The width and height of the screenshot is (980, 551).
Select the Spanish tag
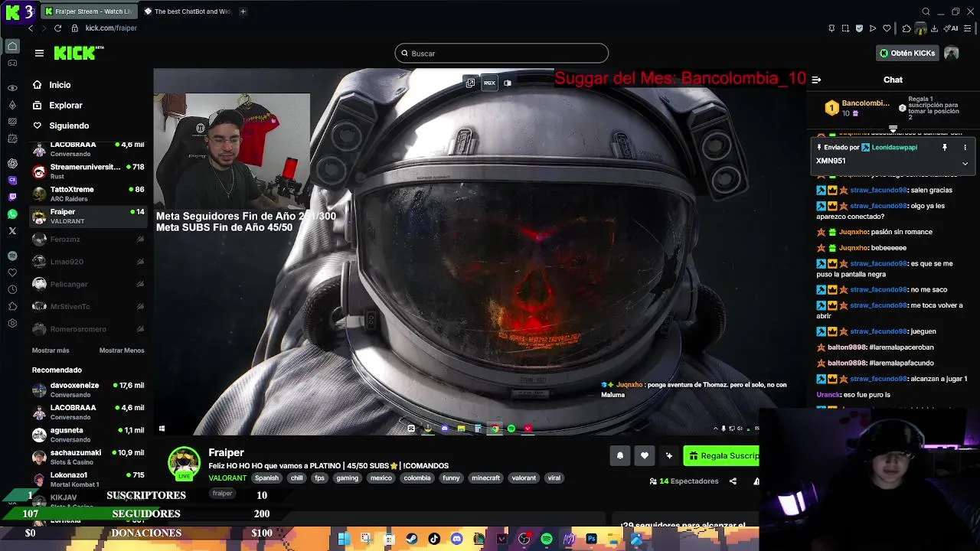266,478
